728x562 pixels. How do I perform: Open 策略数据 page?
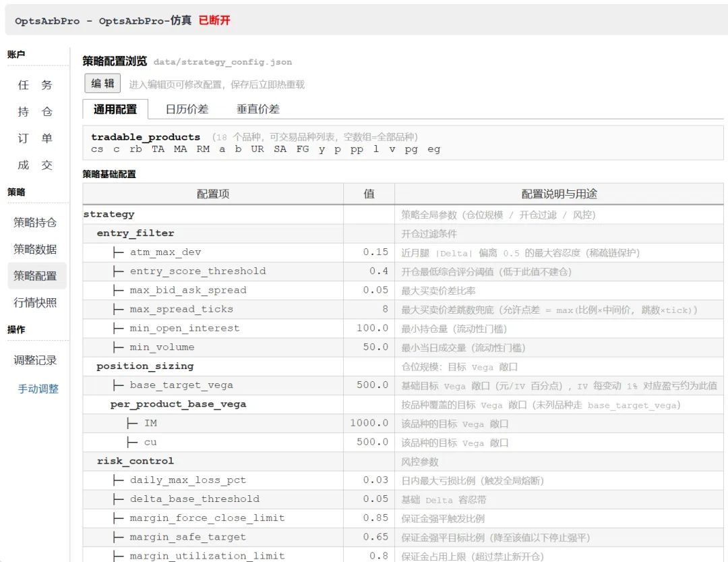35,249
